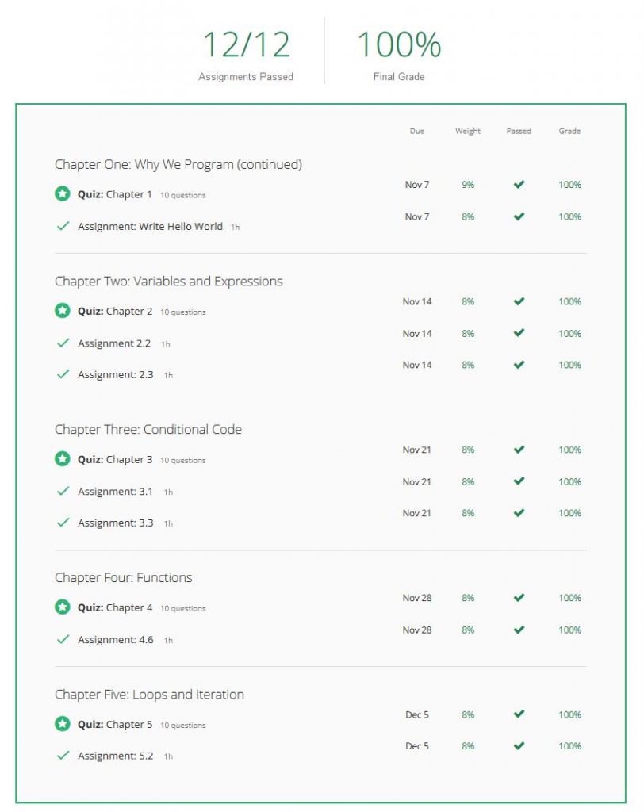Select the Passed column header
Screen dimensions: 644x812
pos(519,131)
